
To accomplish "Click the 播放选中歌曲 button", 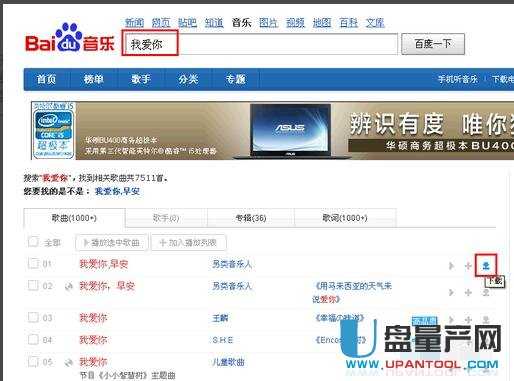I will pyautogui.click(x=111, y=243).
